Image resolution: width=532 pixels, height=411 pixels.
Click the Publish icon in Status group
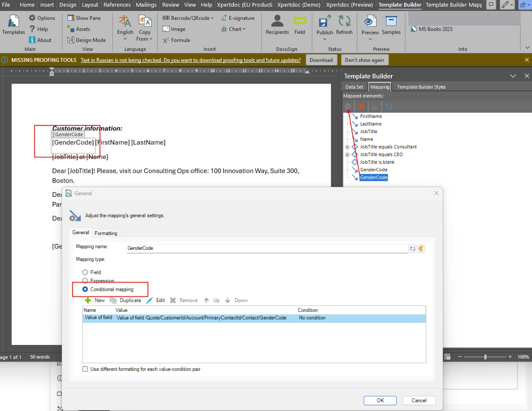click(325, 21)
